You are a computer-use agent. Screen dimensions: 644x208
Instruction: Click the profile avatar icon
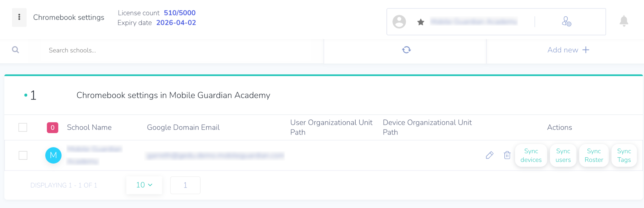coord(399,22)
